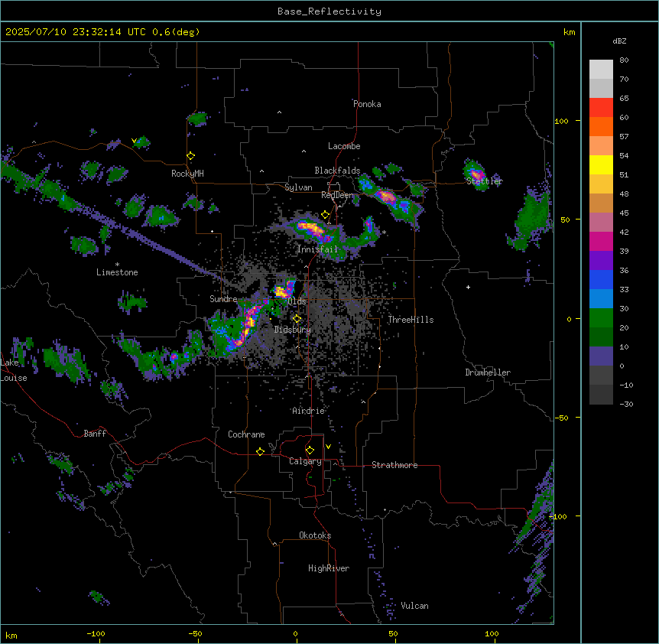
Task: Click the Lacombe city label
Action: click(344, 146)
